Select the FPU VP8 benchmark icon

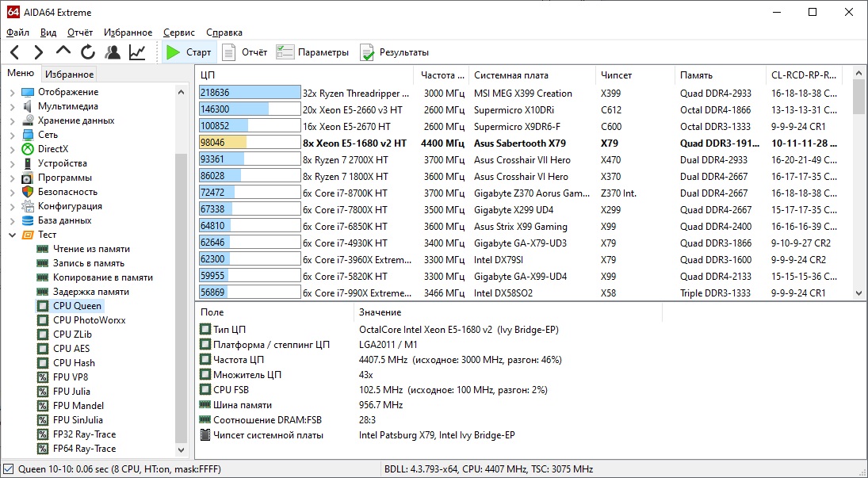(x=42, y=377)
